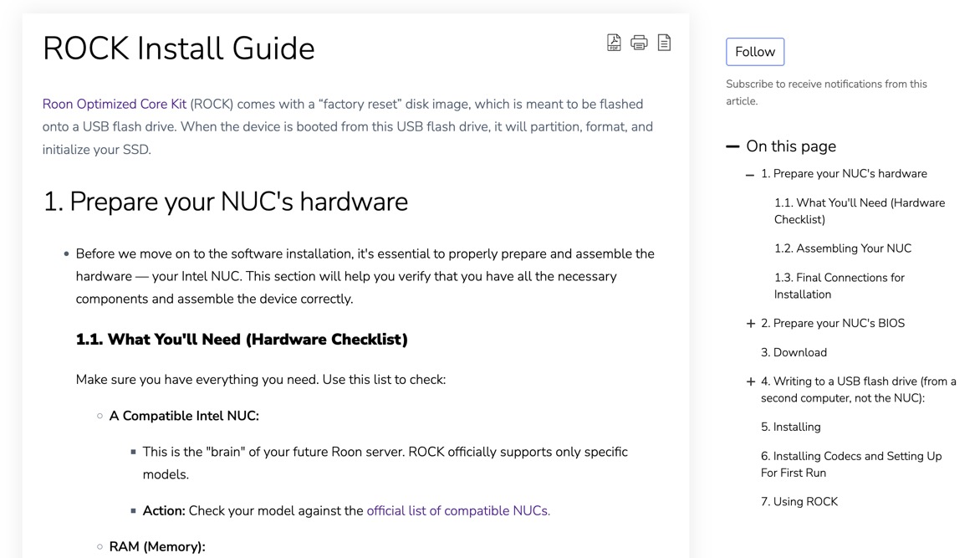Collapse the On this page section
Screen dimensions: 980x558
[x=732, y=146]
